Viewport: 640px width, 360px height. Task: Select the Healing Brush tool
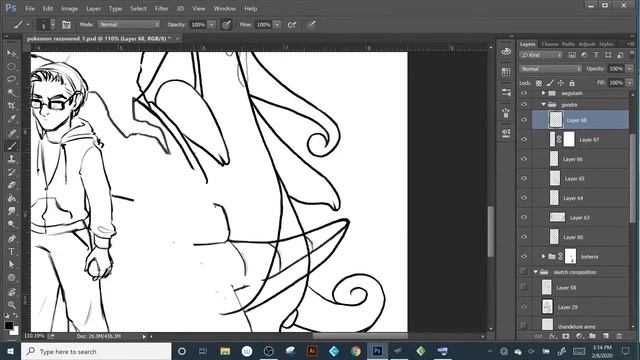point(11,133)
